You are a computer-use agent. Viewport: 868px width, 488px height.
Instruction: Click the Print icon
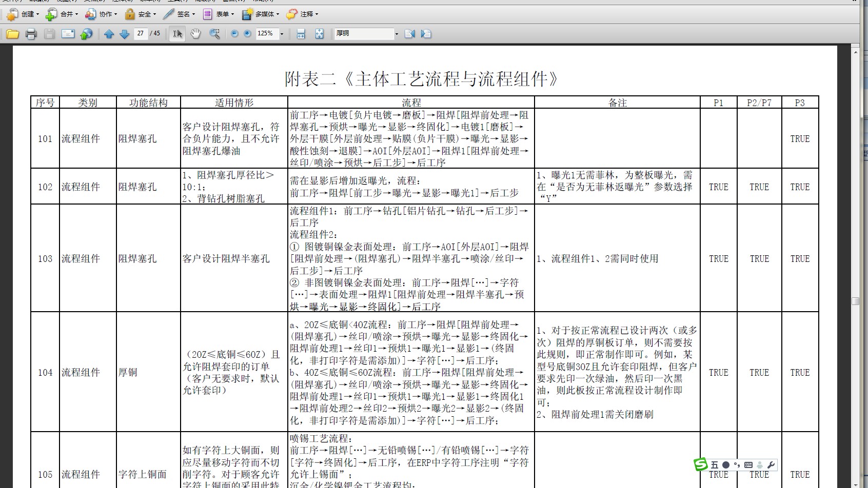31,34
